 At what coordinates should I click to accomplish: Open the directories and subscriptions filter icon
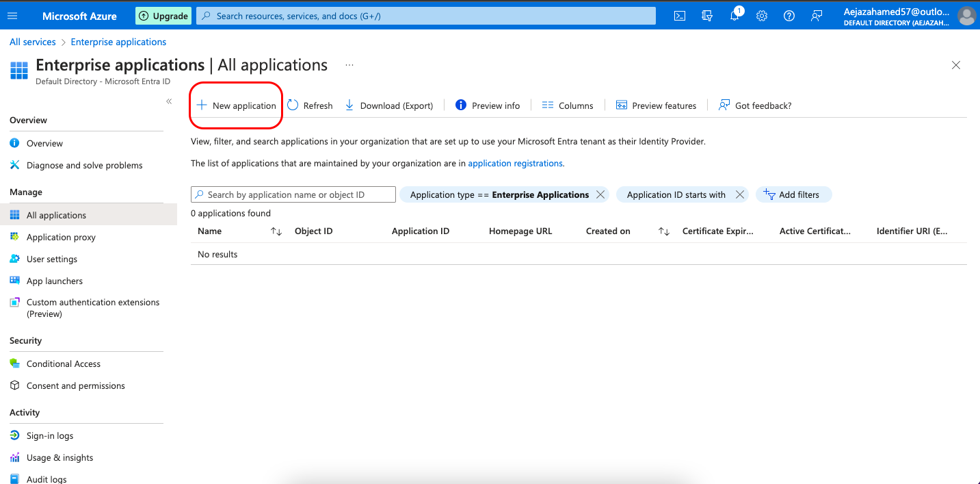tap(707, 16)
